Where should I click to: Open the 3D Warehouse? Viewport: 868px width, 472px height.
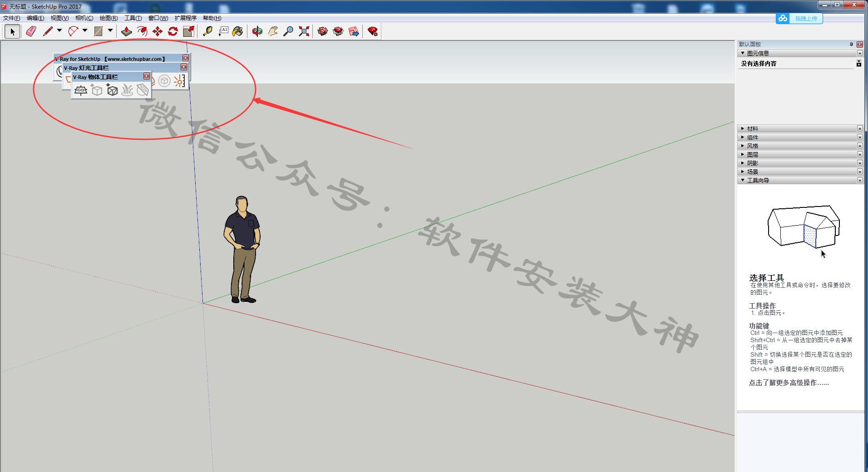(x=323, y=31)
